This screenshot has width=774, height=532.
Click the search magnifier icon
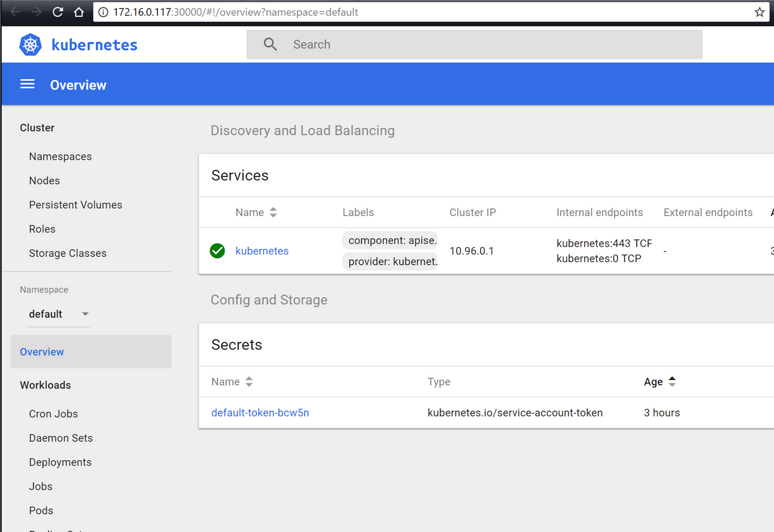pyautogui.click(x=270, y=44)
